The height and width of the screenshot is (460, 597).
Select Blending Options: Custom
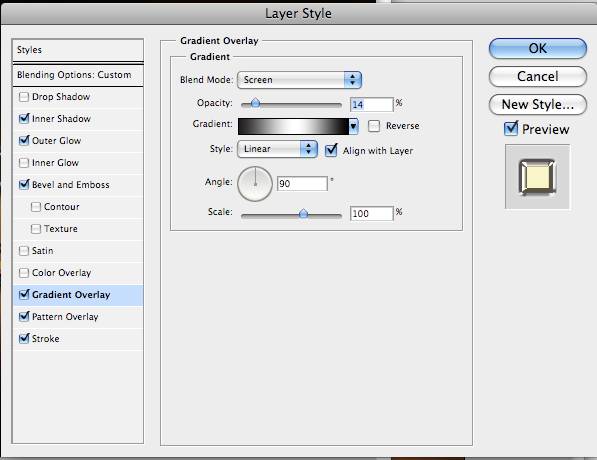(x=78, y=75)
